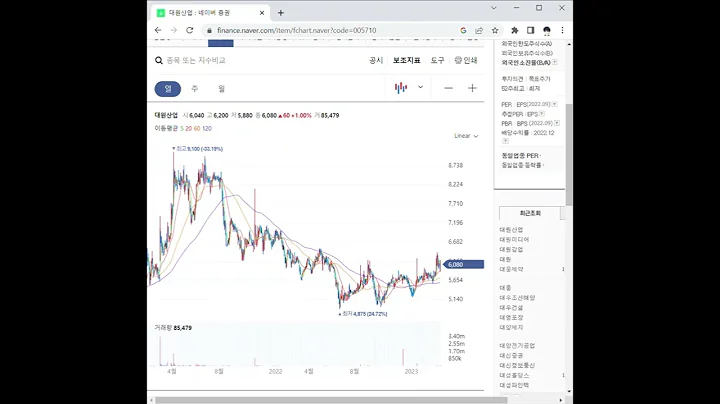Image resolution: width=720 pixels, height=404 pixels.
Task: Switch to the 주 weekly chart period
Action: tap(195, 89)
